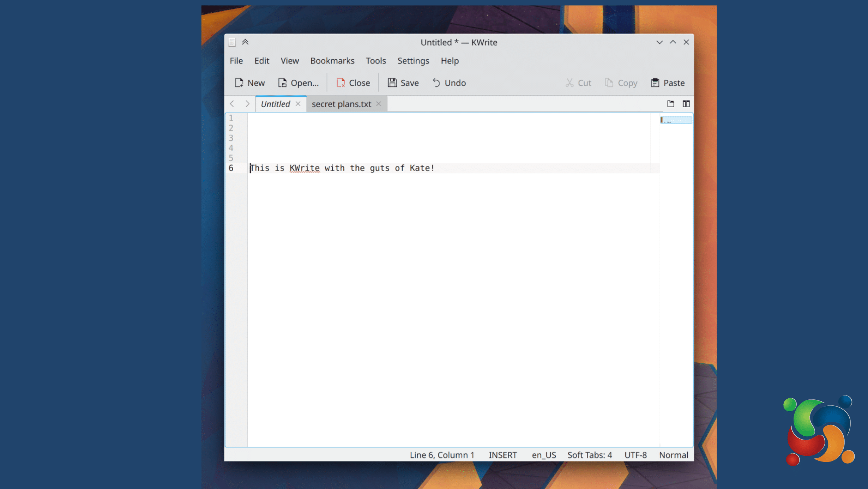Viewport: 868px width, 489px height.
Task: Open the View menu
Action: pyautogui.click(x=290, y=61)
